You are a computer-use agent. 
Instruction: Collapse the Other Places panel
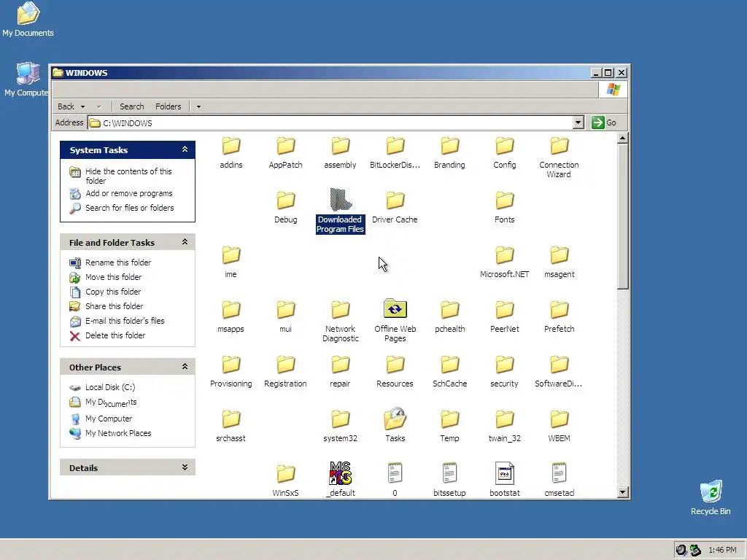click(185, 367)
